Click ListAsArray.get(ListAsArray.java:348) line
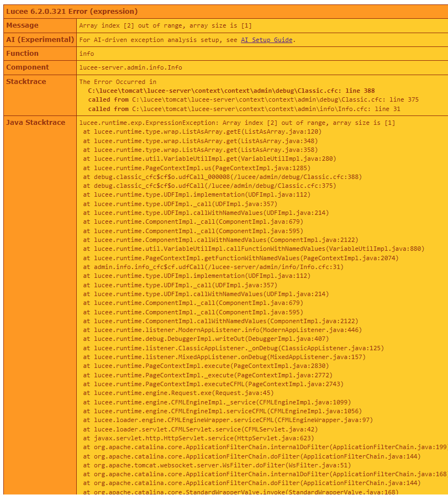The image size is (448, 495). pos(201,141)
